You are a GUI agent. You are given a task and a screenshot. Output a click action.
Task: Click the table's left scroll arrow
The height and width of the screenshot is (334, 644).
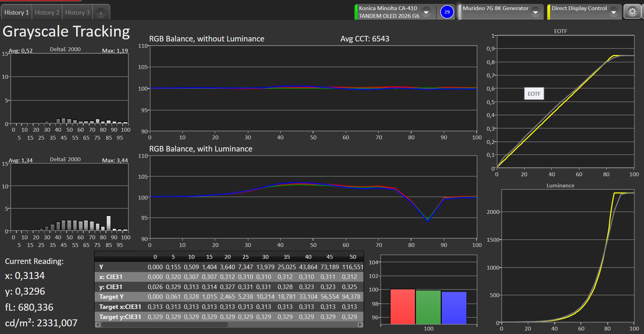98,325
